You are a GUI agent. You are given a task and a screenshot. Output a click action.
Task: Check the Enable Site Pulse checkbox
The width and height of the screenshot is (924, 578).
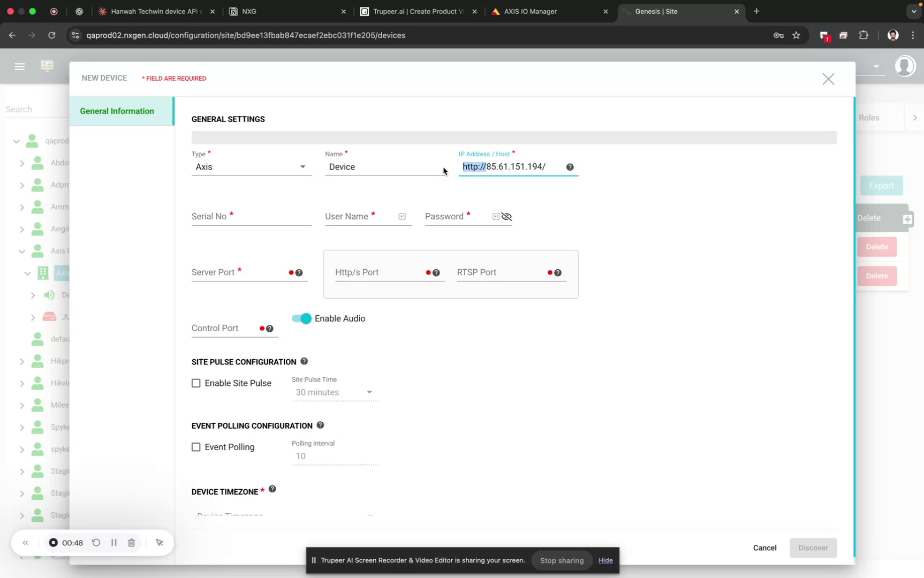[196, 383]
